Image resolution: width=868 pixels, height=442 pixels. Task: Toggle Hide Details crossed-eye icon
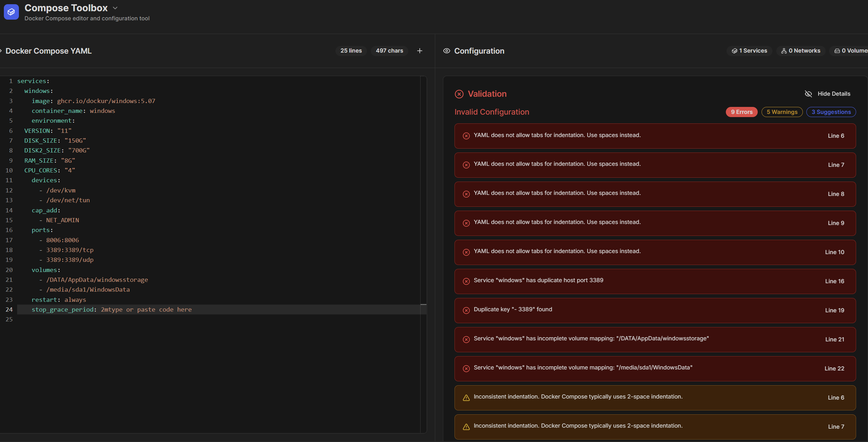(808, 94)
